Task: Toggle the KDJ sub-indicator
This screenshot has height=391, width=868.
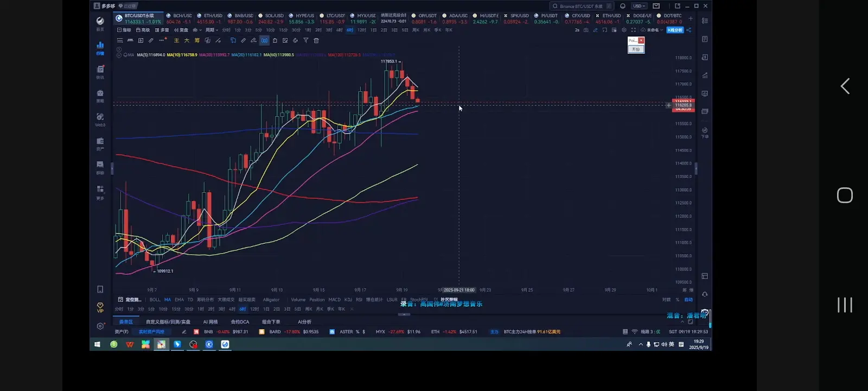Action: pyautogui.click(x=348, y=300)
